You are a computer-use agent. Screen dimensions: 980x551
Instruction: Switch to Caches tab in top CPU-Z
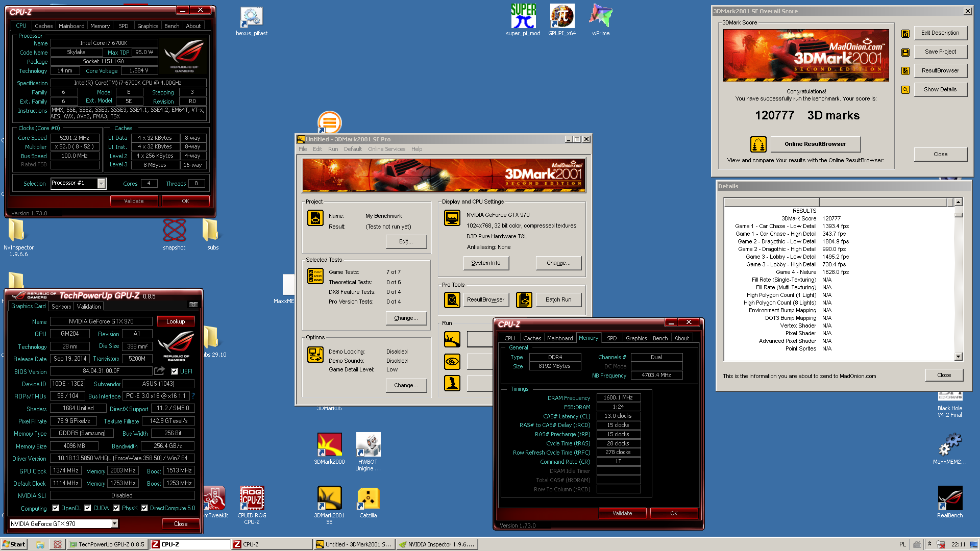pos(43,26)
